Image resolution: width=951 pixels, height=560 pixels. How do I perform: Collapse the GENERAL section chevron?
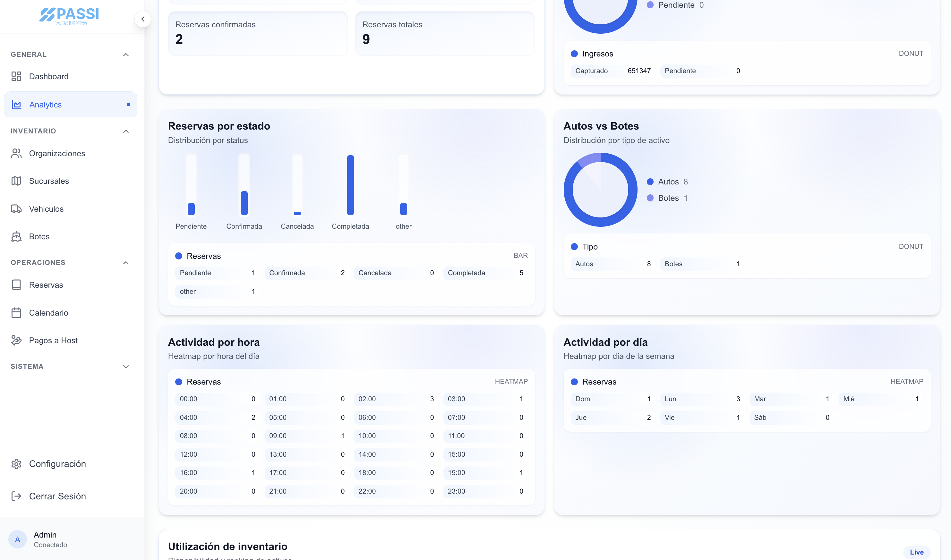click(x=126, y=54)
